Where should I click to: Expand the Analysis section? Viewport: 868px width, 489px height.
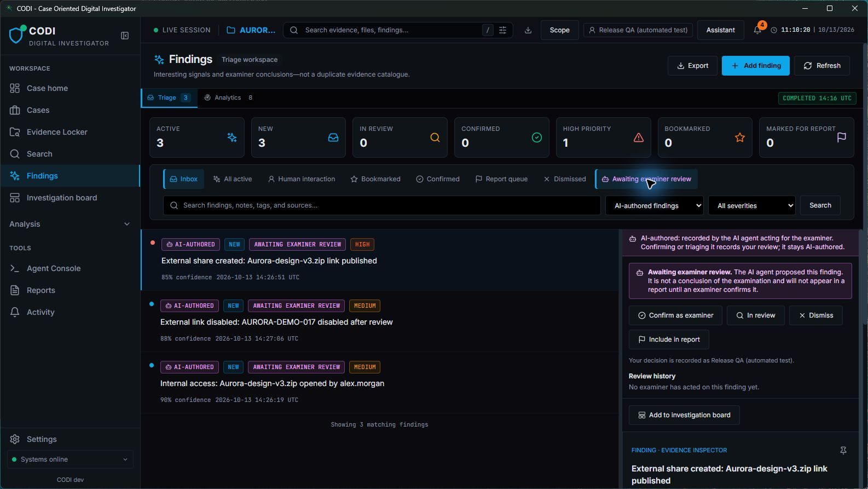(70, 224)
